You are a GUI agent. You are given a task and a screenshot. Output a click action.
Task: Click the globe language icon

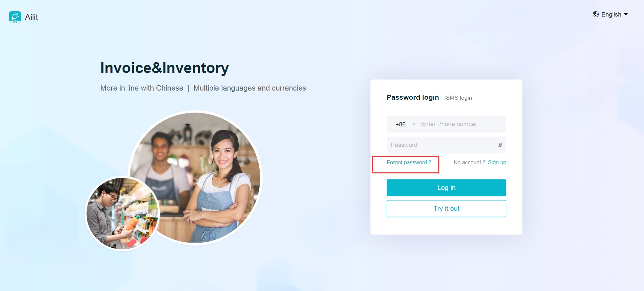(596, 14)
